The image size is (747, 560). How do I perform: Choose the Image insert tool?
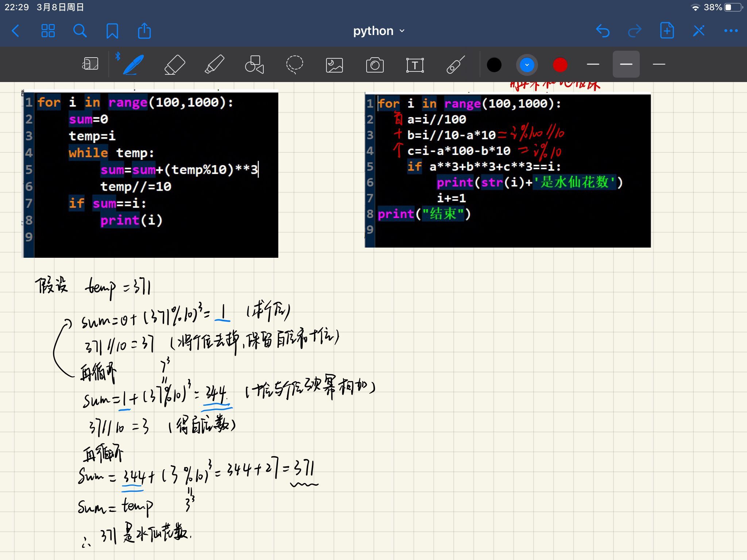click(334, 65)
